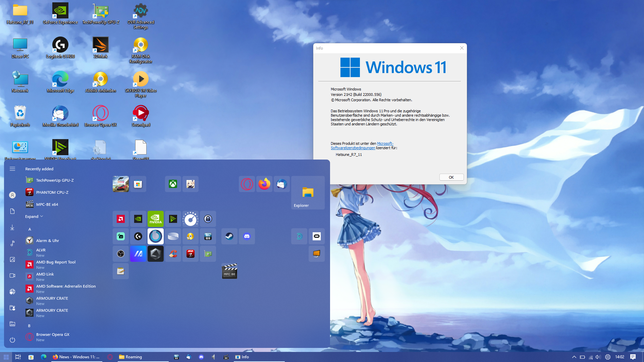Viewport: 644px width, 362px height.
Task: Open the MPC-BE clapperboard tile
Action: pos(229,271)
